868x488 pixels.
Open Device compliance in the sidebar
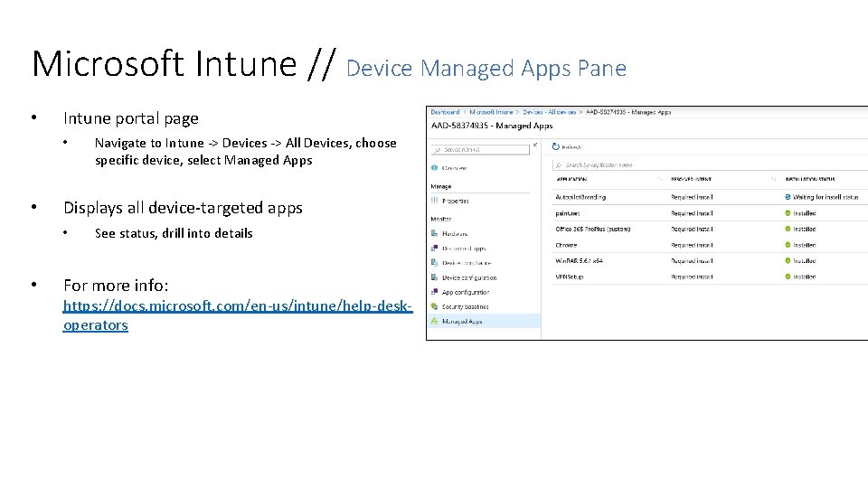[467, 263]
